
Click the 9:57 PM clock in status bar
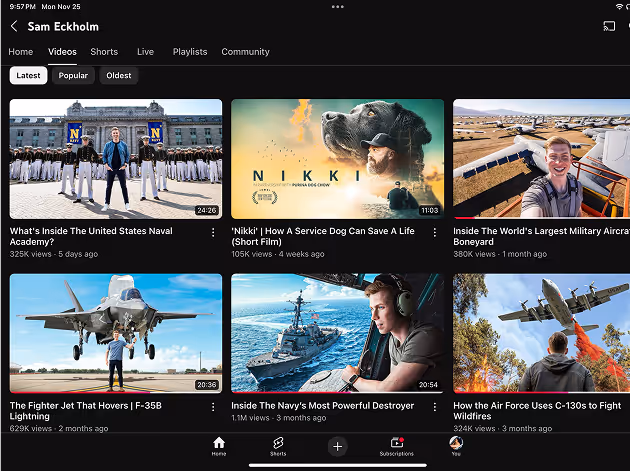(x=22, y=7)
